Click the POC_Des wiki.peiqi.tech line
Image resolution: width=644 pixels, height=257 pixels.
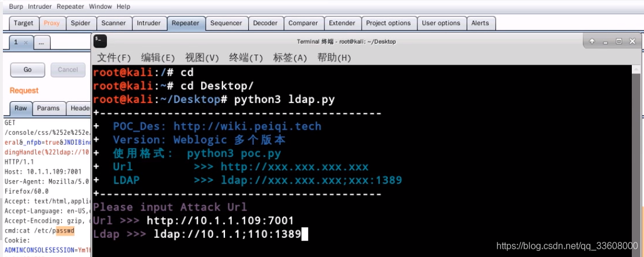(217, 126)
